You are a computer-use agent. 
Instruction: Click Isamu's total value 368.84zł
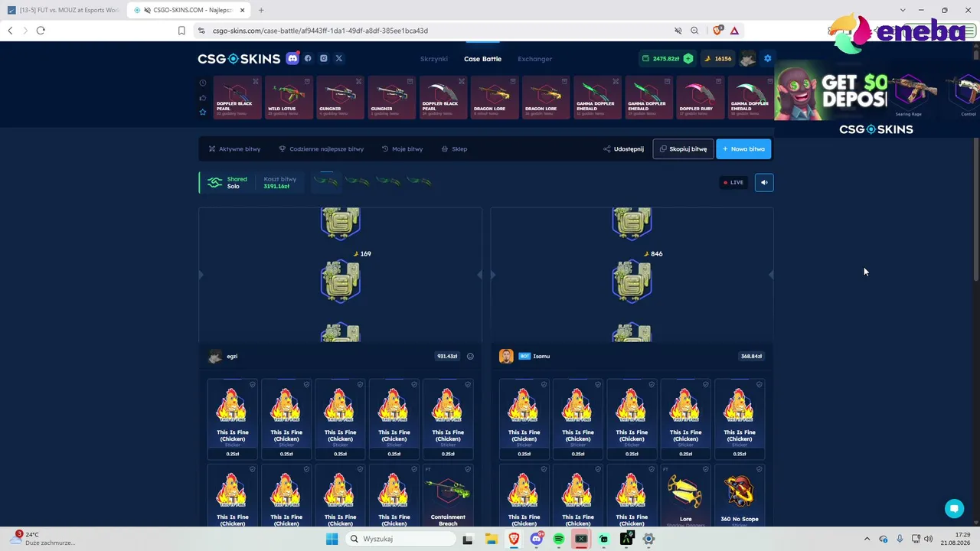[751, 356]
